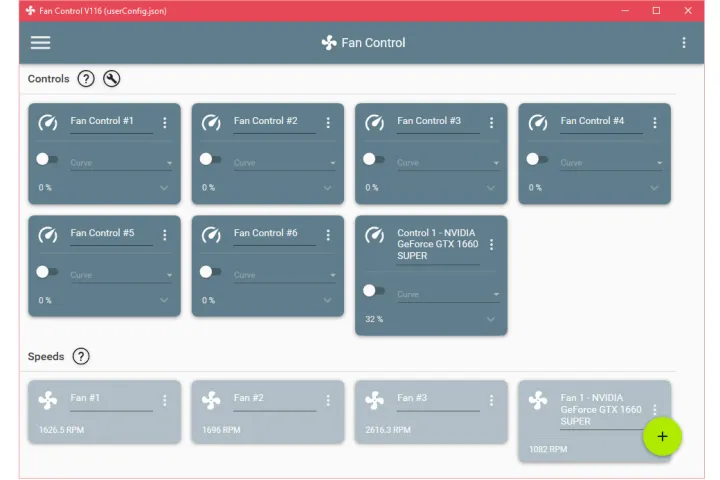720x480 pixels.
Task: Open Fan Control #3 options menu
Action: [491, 123]
